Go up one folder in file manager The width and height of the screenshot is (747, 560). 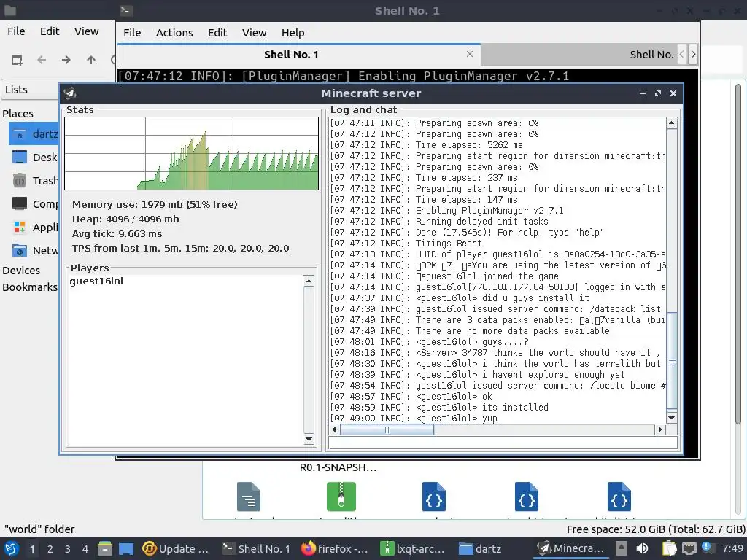click(91, 60)
